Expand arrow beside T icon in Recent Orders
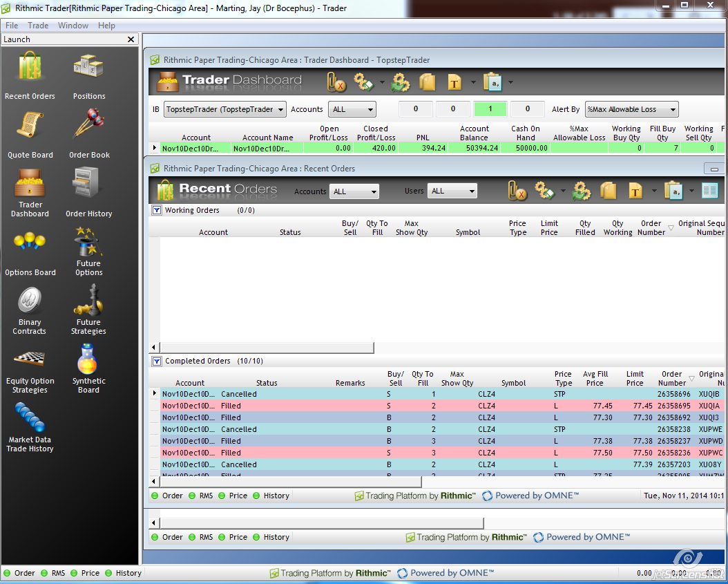 pos(653,191)
